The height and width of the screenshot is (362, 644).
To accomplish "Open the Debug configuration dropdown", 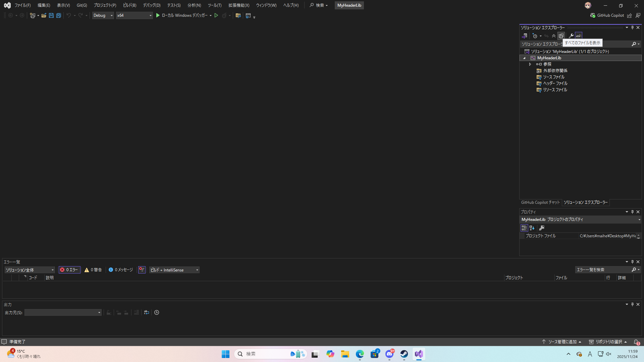I will [103, 15].
